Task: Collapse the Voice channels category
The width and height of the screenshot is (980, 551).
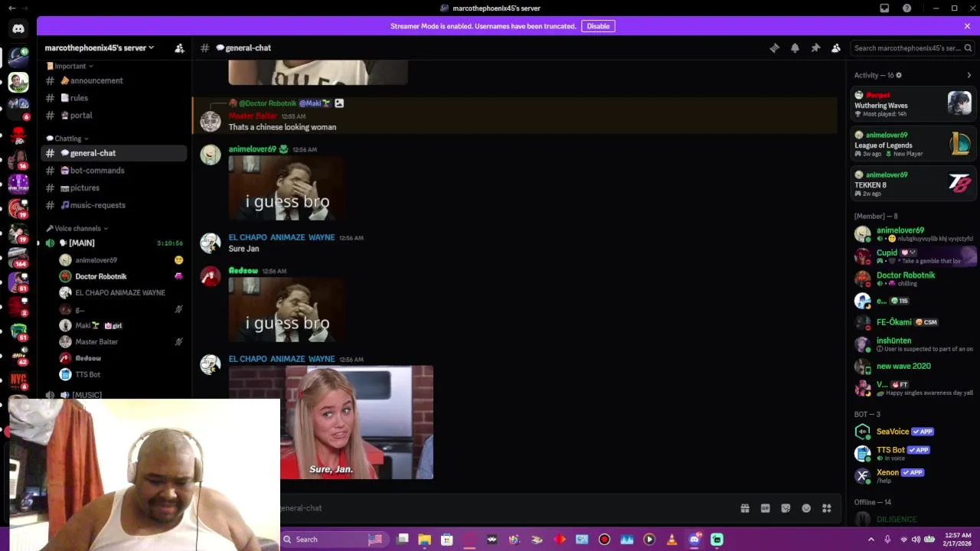Action: coord(77,229)
